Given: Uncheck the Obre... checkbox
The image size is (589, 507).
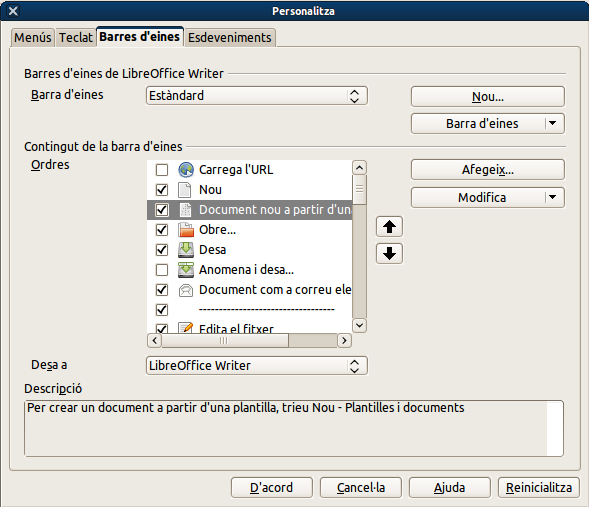Looking at the screenshot, I should pyautogui.click(x=162, y=229).
